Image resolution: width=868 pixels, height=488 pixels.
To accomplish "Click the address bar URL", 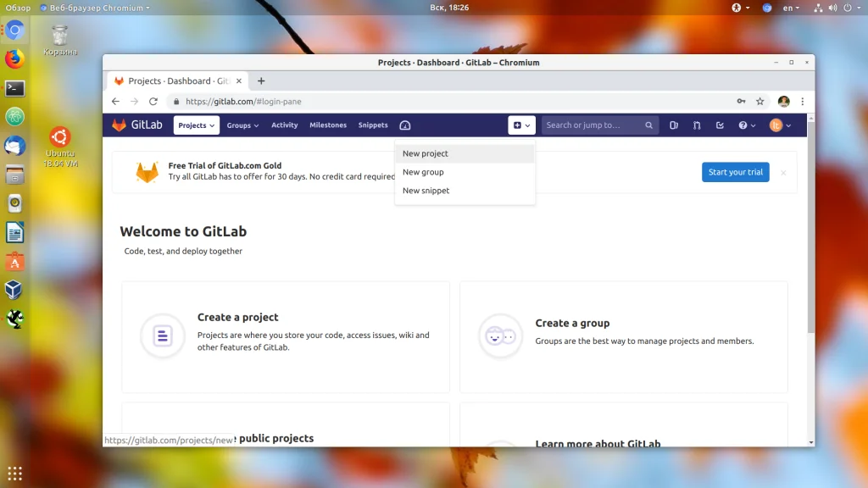I will click(243, 102).
